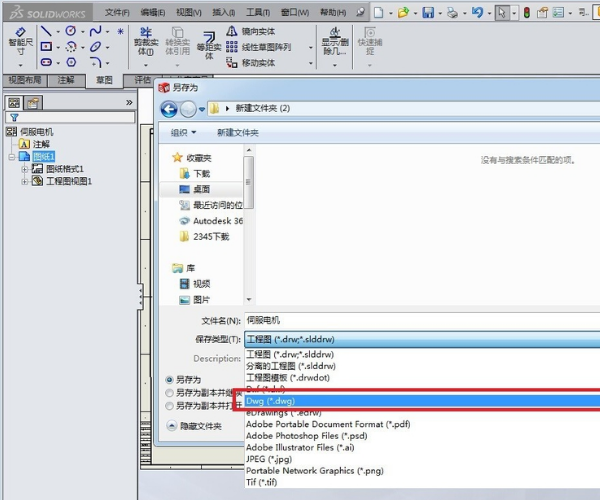Click the Undo icon
Viewport: 600px width, 500px height.
(x=477, y=13)
